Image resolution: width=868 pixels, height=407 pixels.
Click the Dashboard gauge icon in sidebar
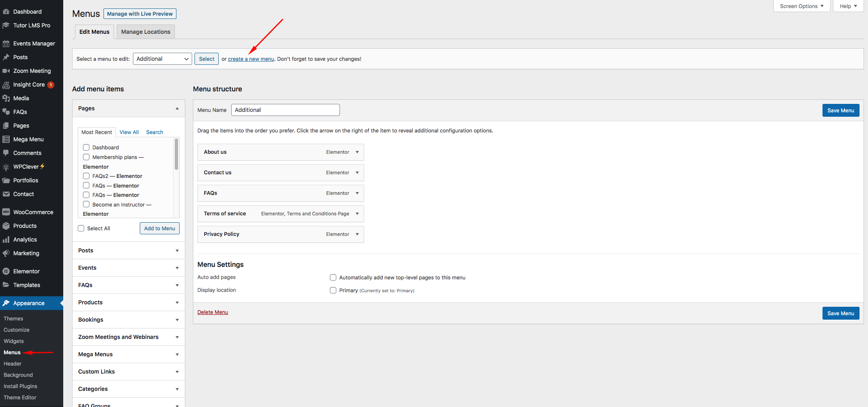pos(6,12)
